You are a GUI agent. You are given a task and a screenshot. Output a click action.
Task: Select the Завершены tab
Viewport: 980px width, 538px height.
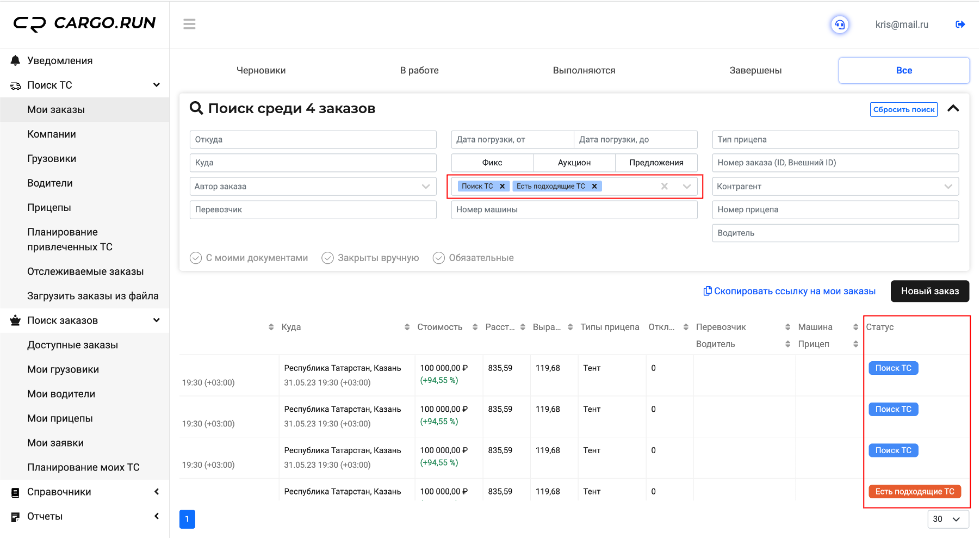(x=755, y=70)
